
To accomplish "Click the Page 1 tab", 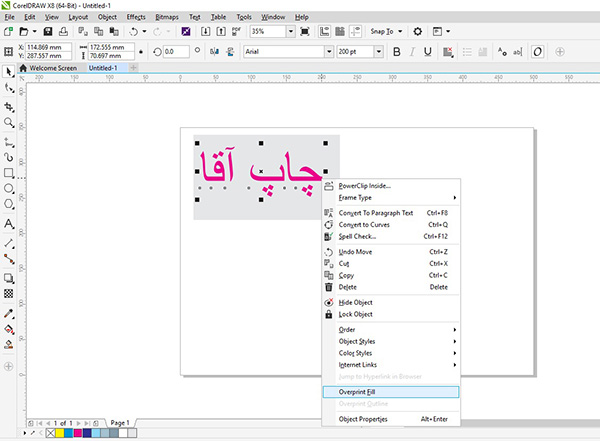I will (x=120, y=423).
